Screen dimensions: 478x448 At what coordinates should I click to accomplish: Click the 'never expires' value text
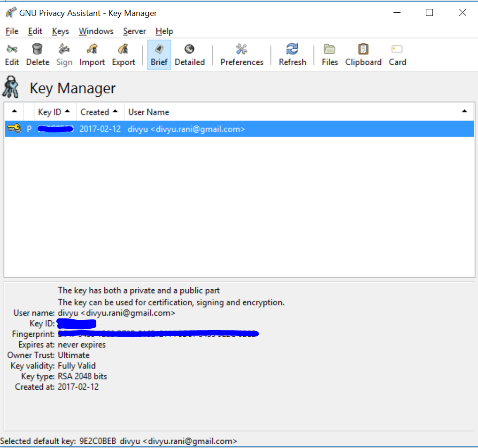(82, 345)
